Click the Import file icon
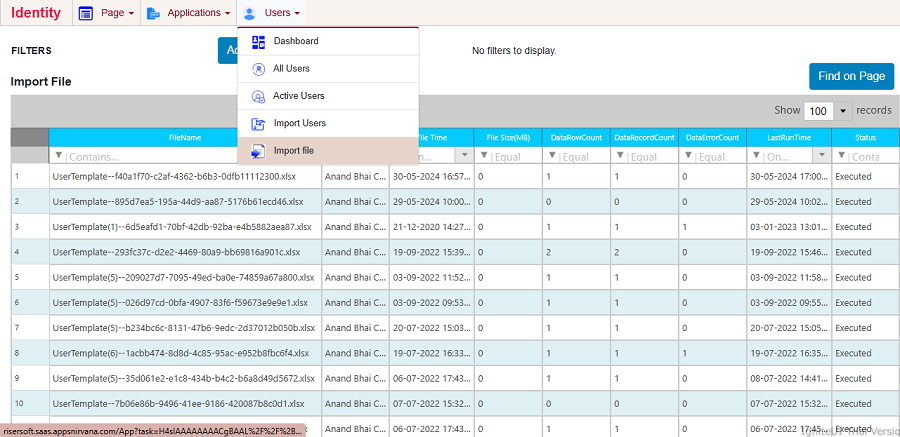900x437 pixels. pos(258,151)
